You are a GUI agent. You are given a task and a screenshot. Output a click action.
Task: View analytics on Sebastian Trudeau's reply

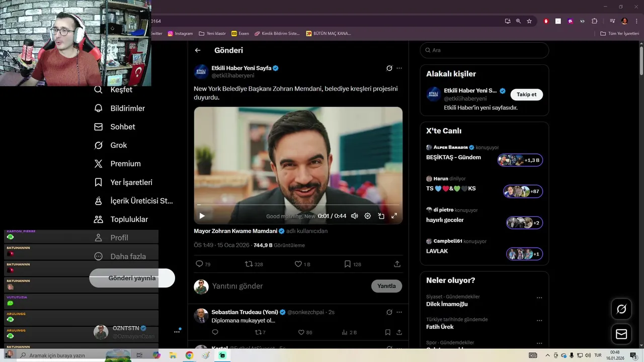coord(349,332)
